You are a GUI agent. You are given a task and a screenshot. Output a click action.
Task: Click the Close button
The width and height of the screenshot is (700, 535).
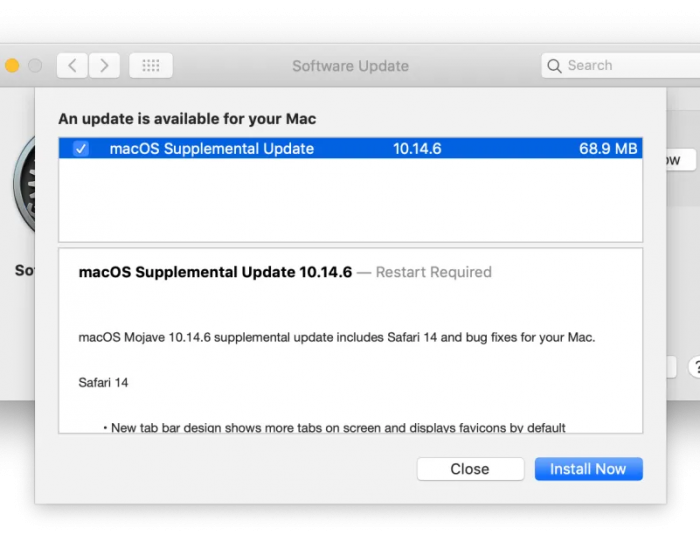pos(470,469)
